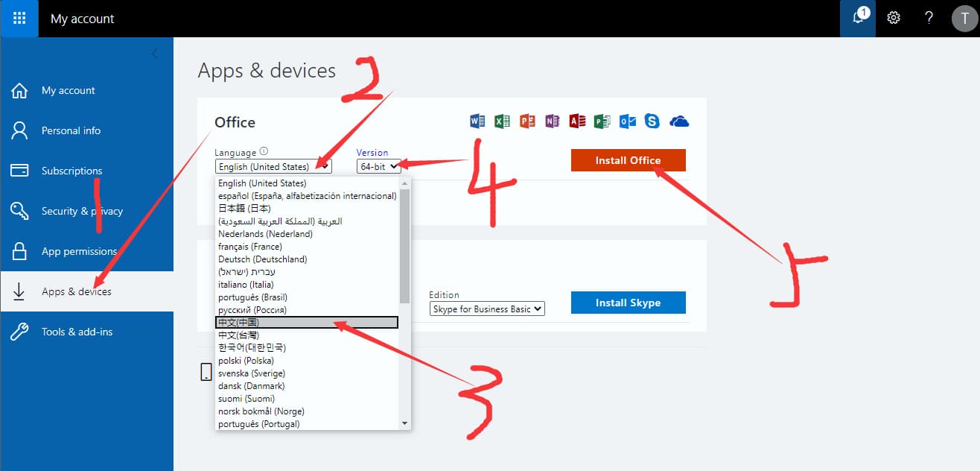980x471 pixels.
Task: Open Subscriptions in sidebar
Action: pyautogui.click(x=87, y=171)
